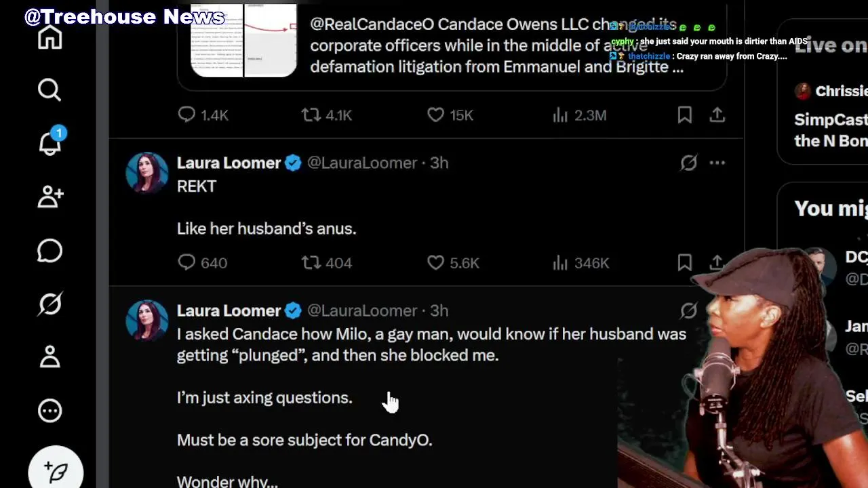Open the Communities people icon
Viewport: 868px width, 488px height.
pyautogui.click(x=50, y=197)
